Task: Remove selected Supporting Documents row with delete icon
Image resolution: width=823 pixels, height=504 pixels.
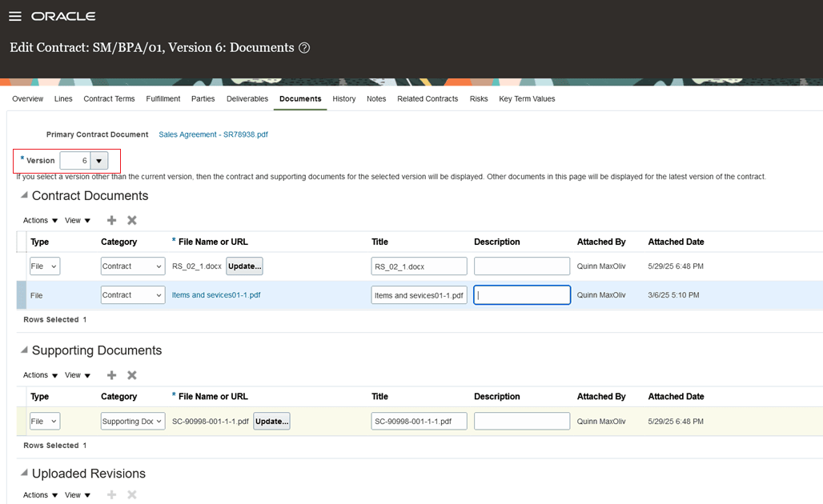Action: pos(131,374)
